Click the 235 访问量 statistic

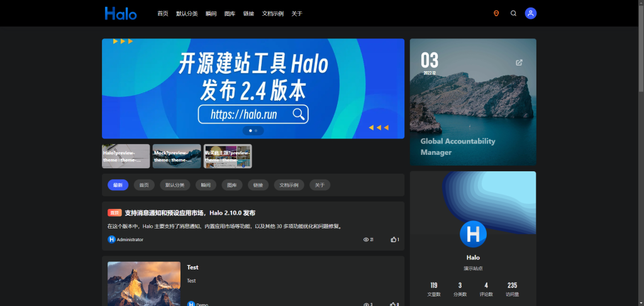pos(512,290)
